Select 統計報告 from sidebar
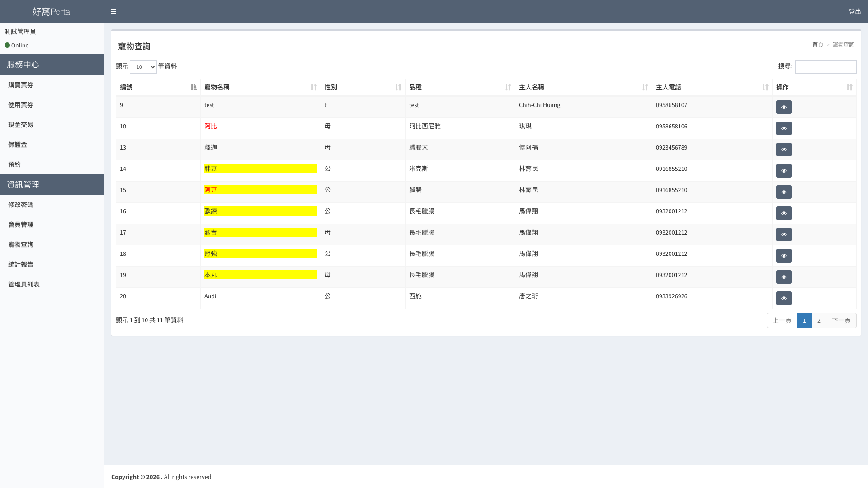The width and height of the screenshot is (868, 488). pyautogui.click(x=21, y=264)
